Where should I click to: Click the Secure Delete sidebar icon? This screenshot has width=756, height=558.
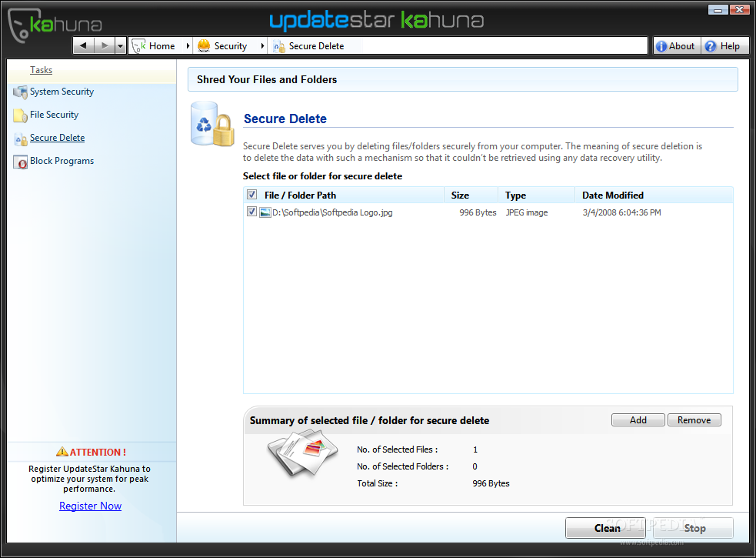tap(21, 139)
